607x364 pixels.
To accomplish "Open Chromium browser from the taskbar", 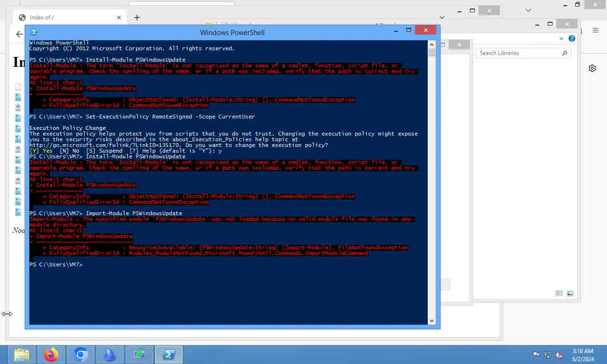I will [x=81, y=355].
